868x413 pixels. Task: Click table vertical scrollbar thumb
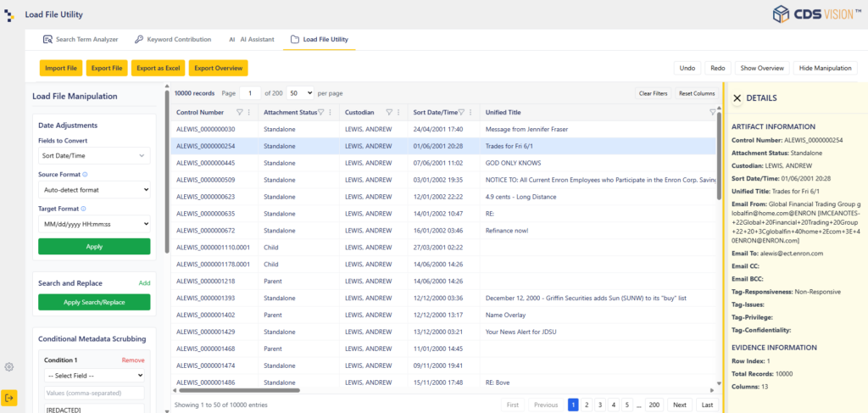(x=719, y=156)
